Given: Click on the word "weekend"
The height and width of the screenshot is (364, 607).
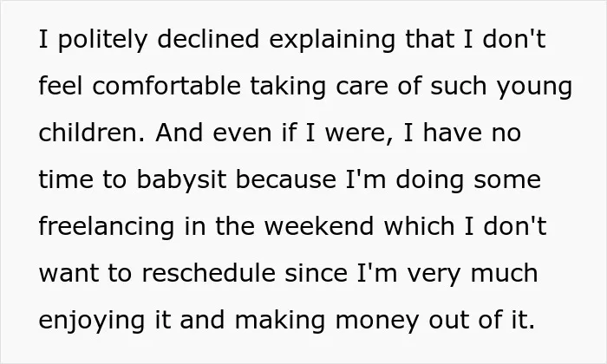Looking at the screenshot, I should [x=319, y=226].
